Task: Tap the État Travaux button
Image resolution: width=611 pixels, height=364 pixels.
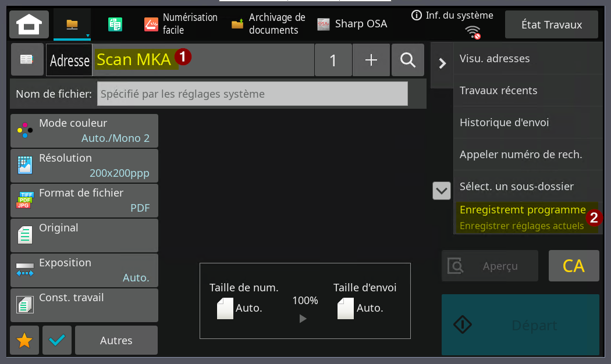Action: tap(552, 24)
